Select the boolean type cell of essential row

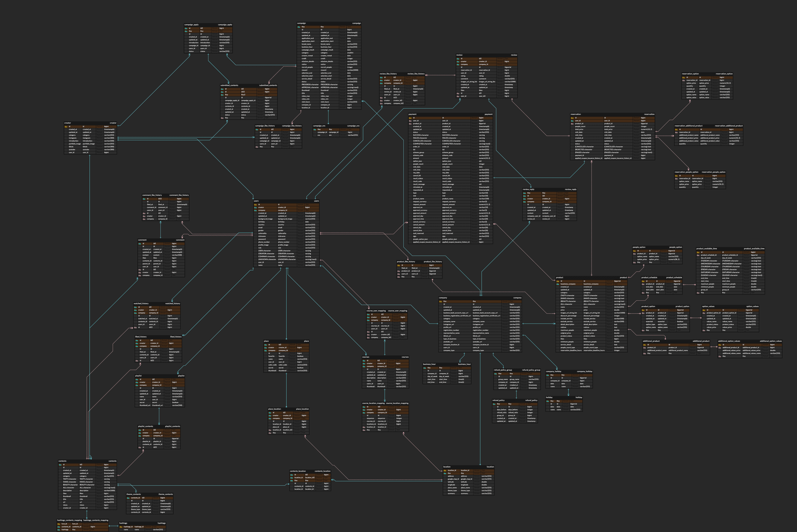(680, 322)
